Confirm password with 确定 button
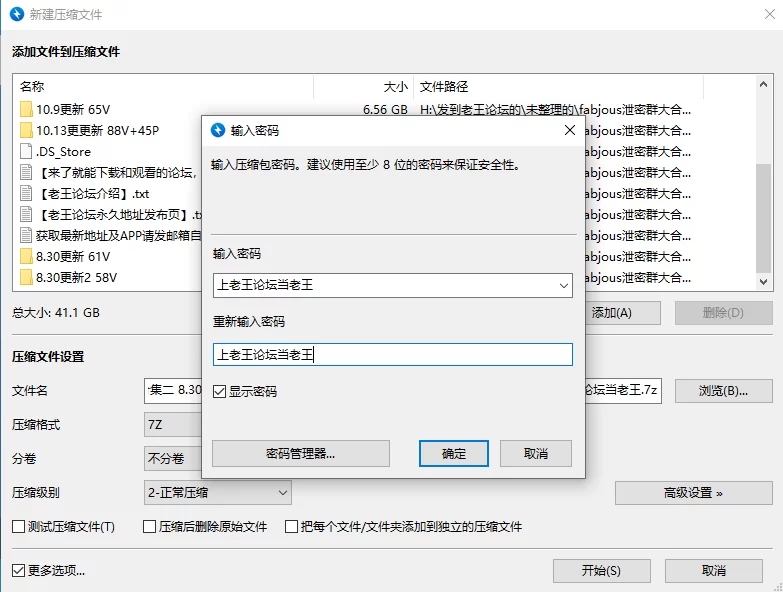Viewport: 783px width, 592px height. click(x=453, y=453)
